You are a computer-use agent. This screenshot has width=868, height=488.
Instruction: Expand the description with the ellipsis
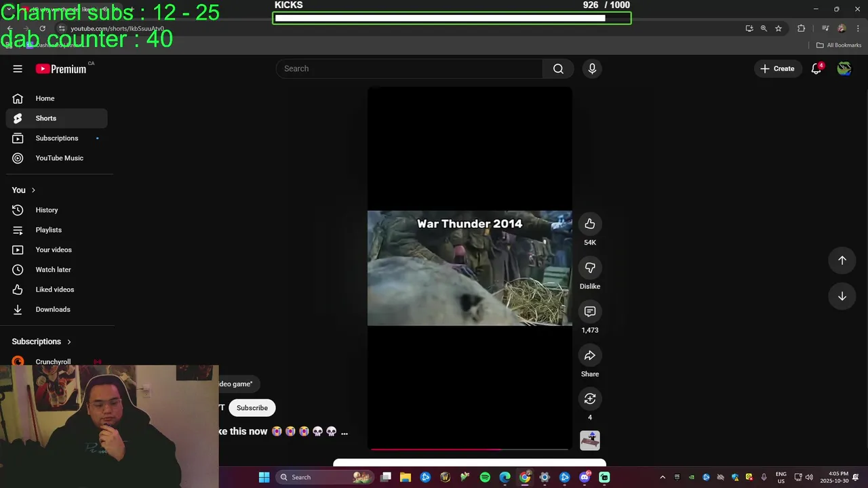(344, 432)
